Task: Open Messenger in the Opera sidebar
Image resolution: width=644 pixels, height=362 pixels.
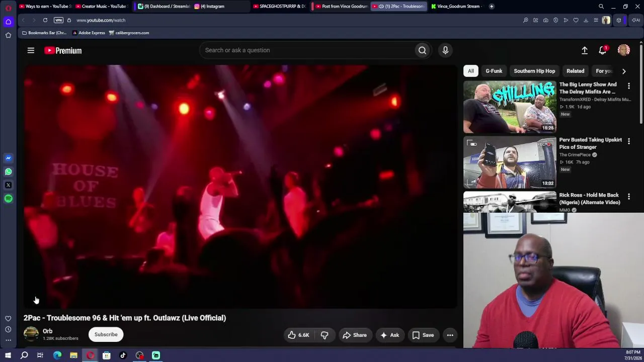Action: coord(8,158)
